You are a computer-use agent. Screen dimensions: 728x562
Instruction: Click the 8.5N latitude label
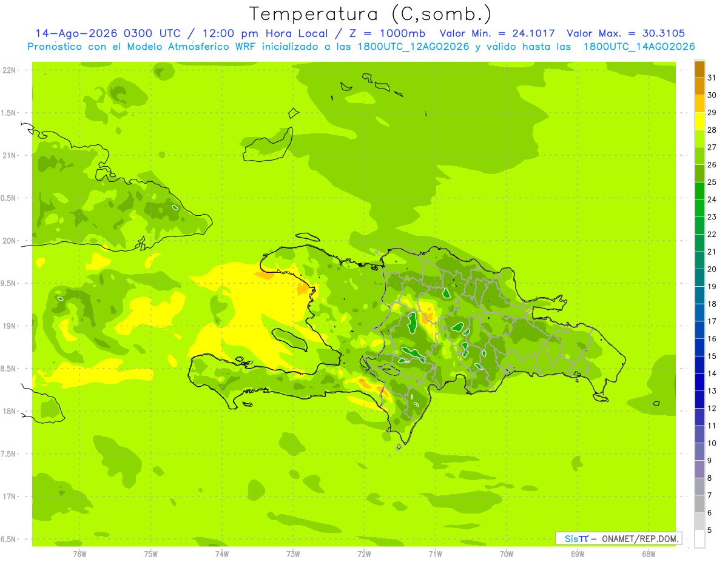8,369
